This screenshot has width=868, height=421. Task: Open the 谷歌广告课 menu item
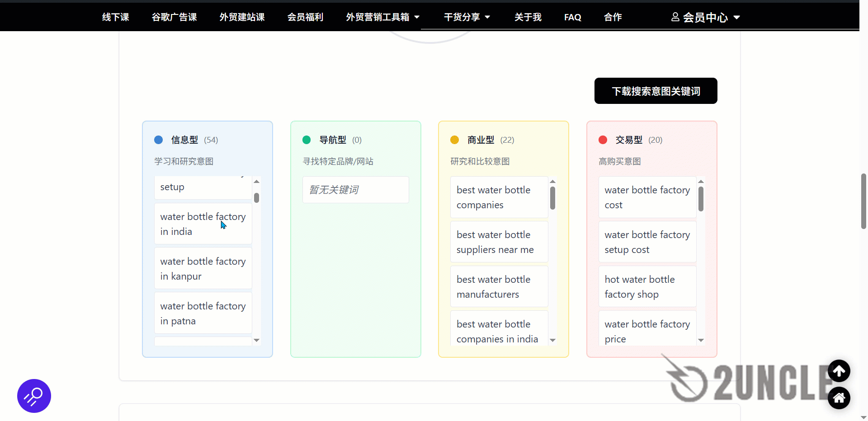[x=174, y=17]
